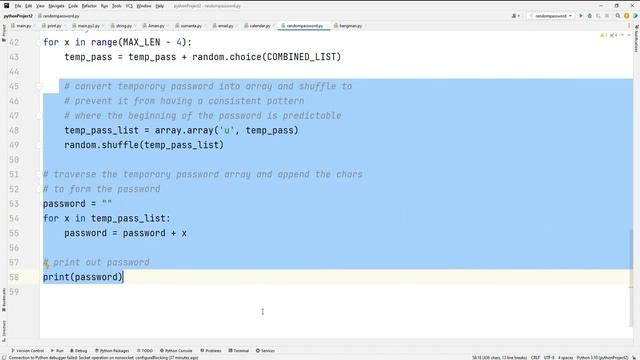The height and width of the screenshot is (360, 640).
Task: Run the randompassword configuration
Action: point(581,16)
